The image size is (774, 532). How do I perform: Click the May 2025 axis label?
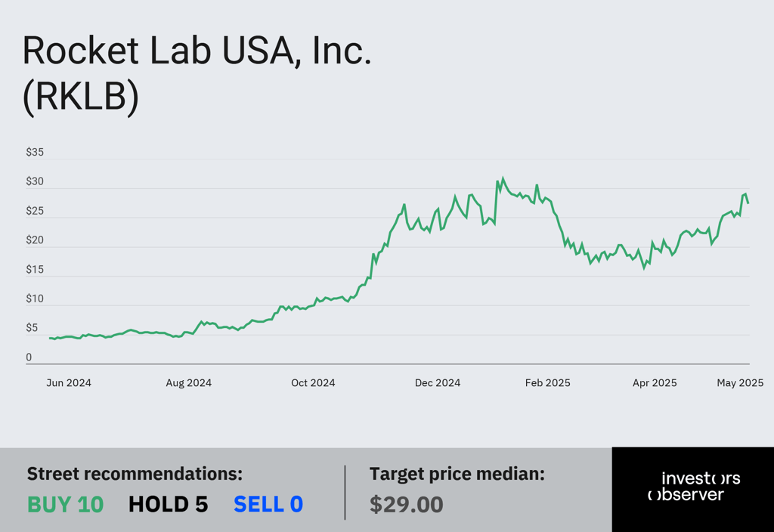[740, 383]
